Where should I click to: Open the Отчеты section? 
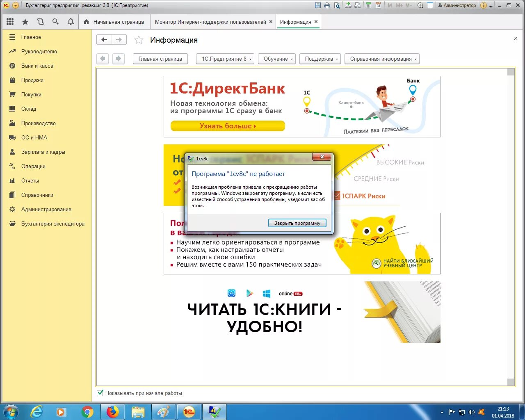[30, 180]
